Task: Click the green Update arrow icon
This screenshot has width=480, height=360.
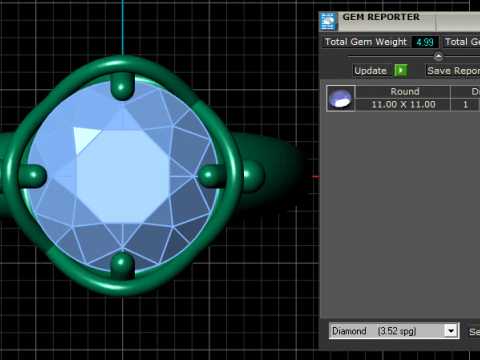Action: pyautogui.click(x=401, y=70)
